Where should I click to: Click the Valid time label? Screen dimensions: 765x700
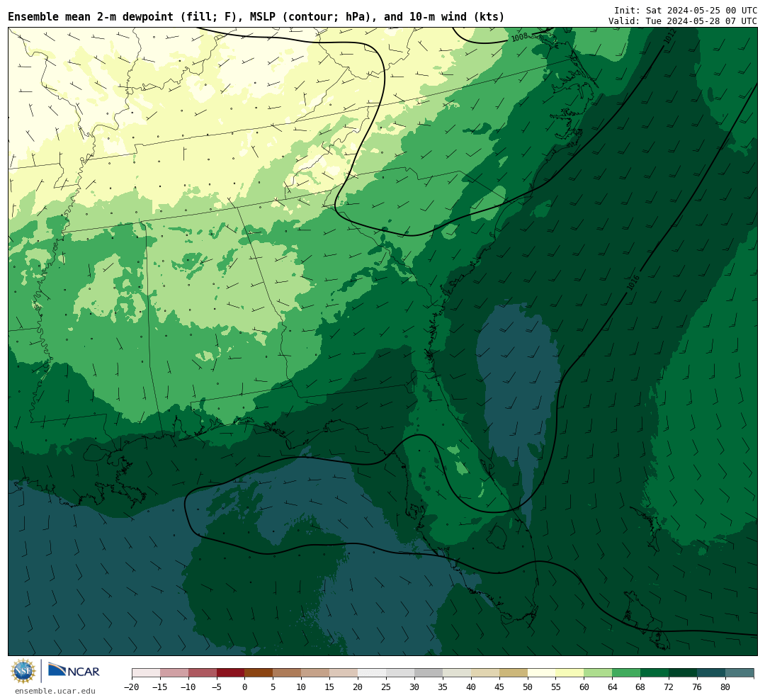[x=683, y=21]
